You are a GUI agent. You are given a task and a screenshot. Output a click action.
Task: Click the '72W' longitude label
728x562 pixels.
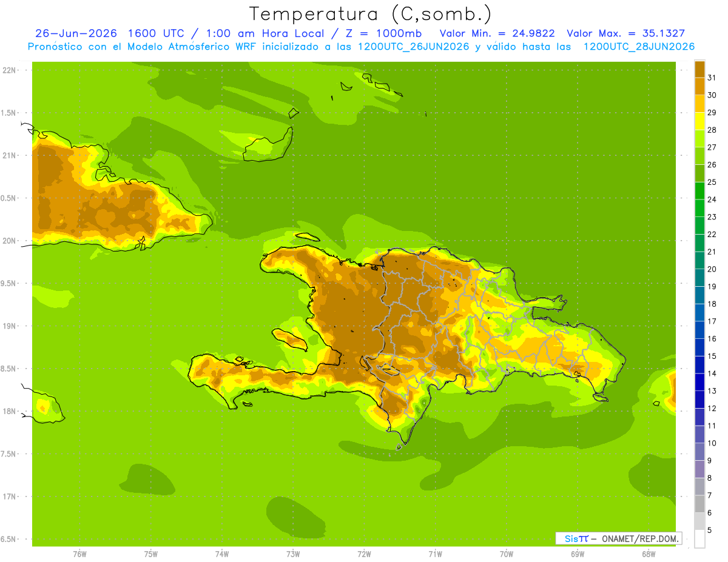364,554
